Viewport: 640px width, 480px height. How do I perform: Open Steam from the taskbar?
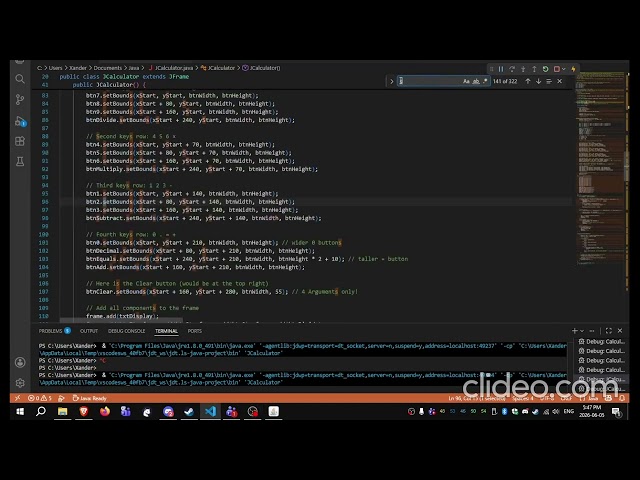point(189,411)
